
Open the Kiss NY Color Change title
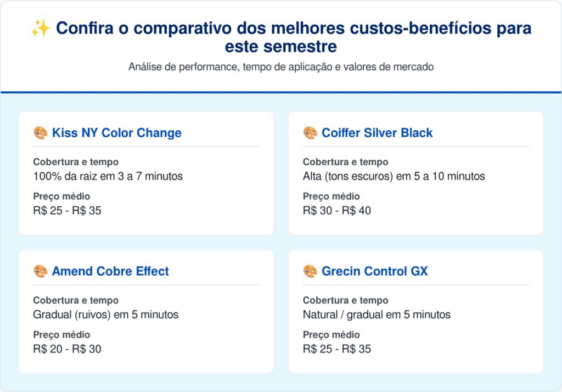pos(116,133)
